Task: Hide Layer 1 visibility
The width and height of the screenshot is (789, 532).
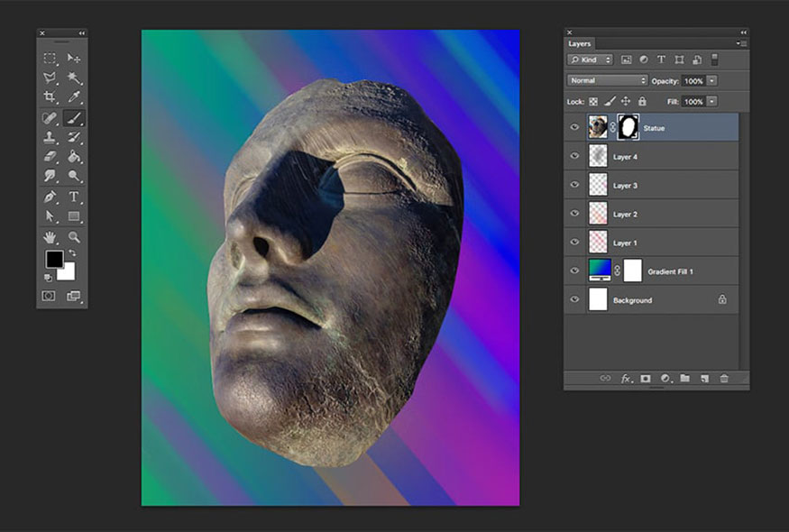Action: pos(574,242)
